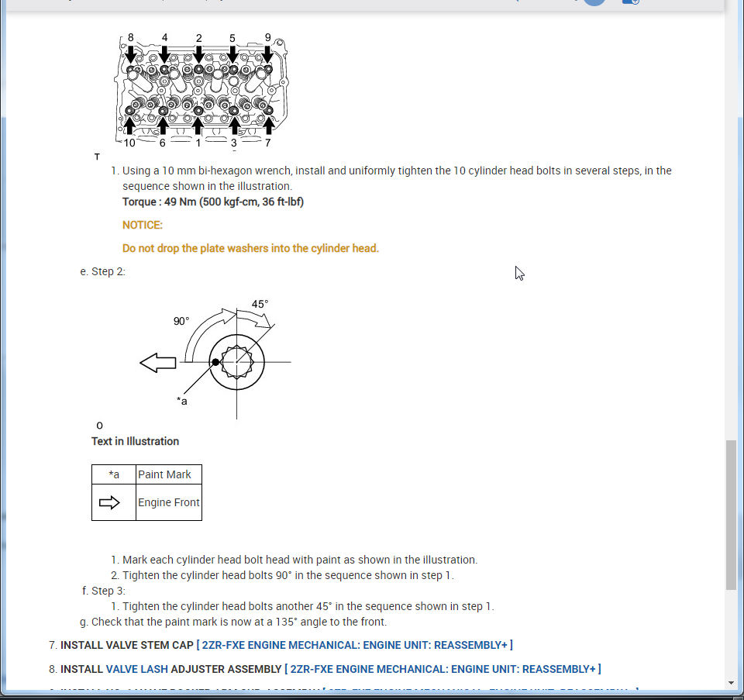Image resolution: width=744 pixels, height=700 pixels.
Task: Click the Torque 49 Nm specification text
Action: (x=213, y=202)
